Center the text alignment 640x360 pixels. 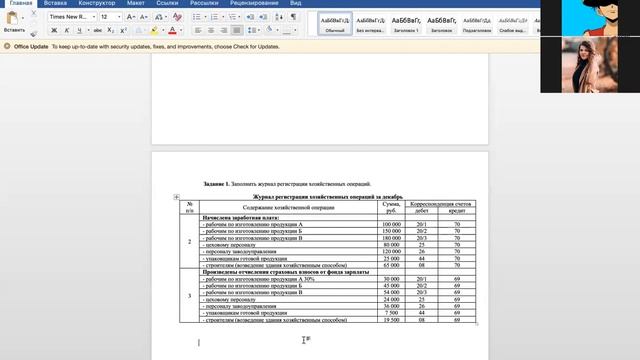coord(211,30)
